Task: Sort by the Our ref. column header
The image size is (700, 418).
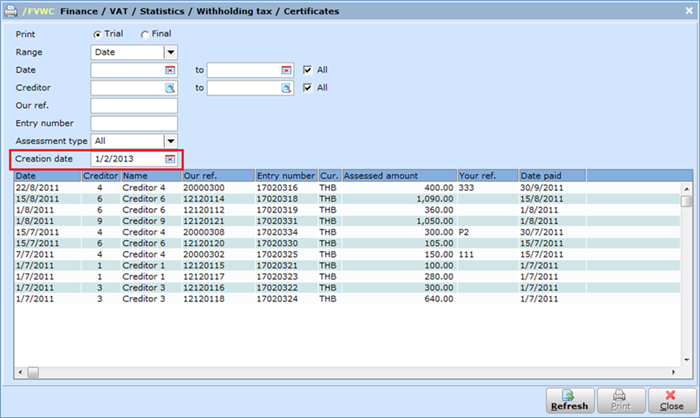Action: click(x=218, y=176)
